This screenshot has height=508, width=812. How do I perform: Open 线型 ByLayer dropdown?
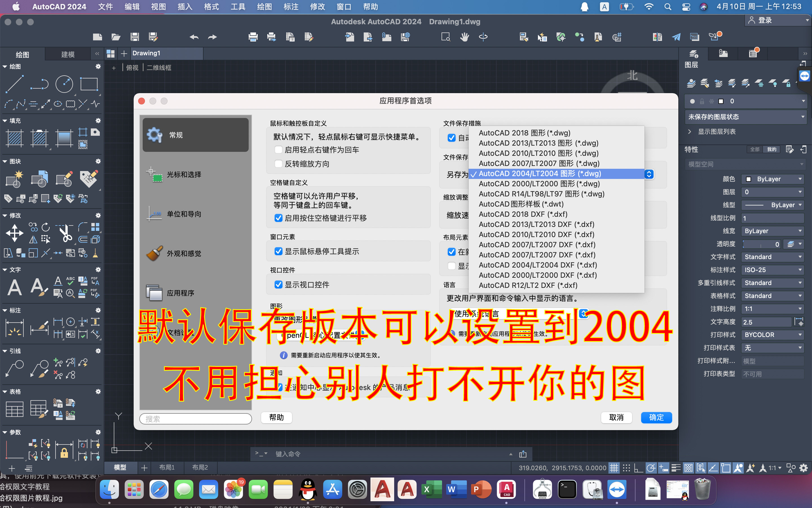(773, 205)
